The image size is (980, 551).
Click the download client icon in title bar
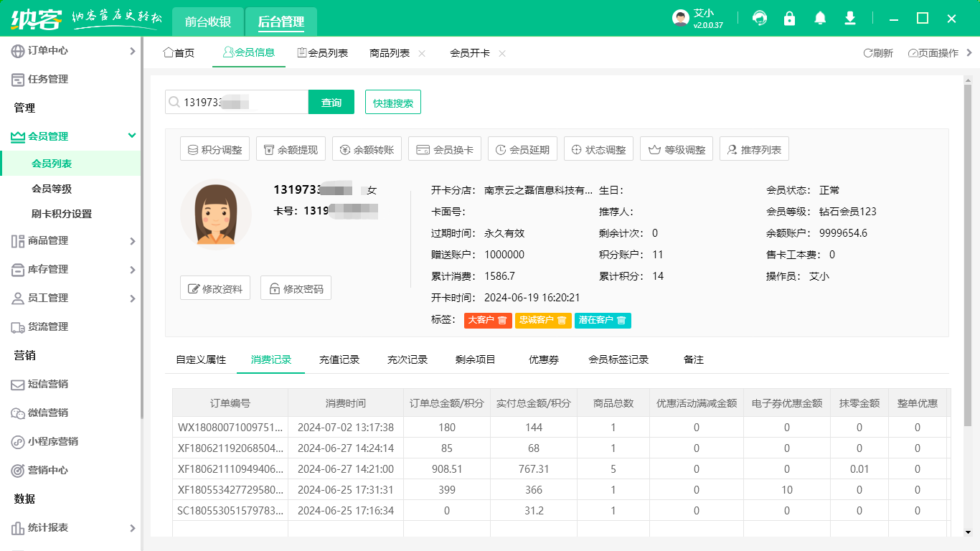pos(850,18)
